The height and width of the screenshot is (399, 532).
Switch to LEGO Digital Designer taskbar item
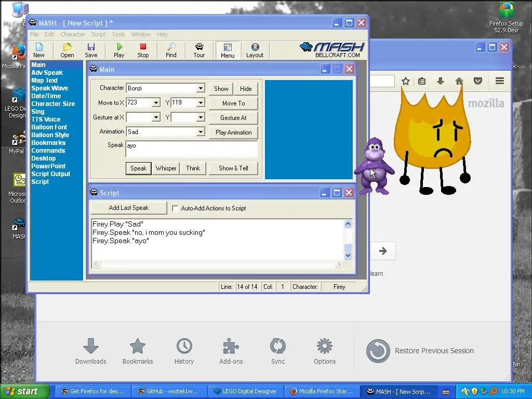tap(246, 392)
